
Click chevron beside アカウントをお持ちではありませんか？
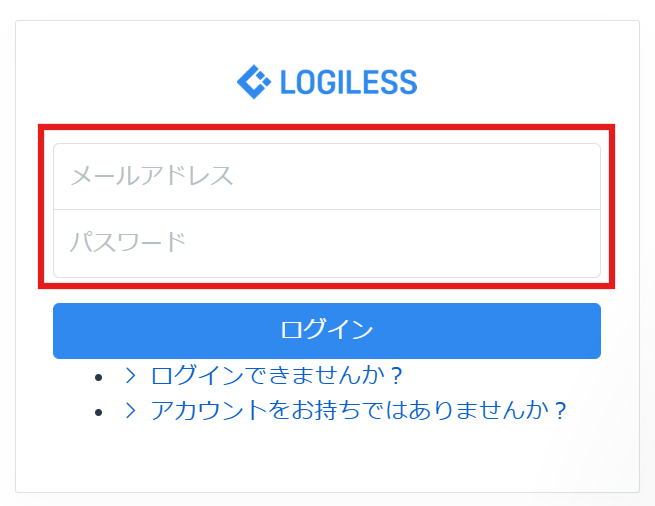130,410
